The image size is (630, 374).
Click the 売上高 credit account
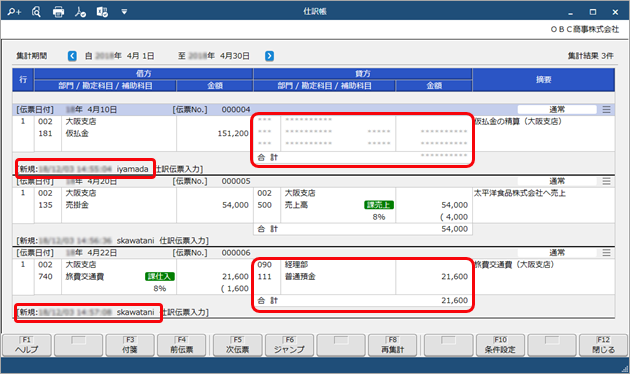(296, 205)
